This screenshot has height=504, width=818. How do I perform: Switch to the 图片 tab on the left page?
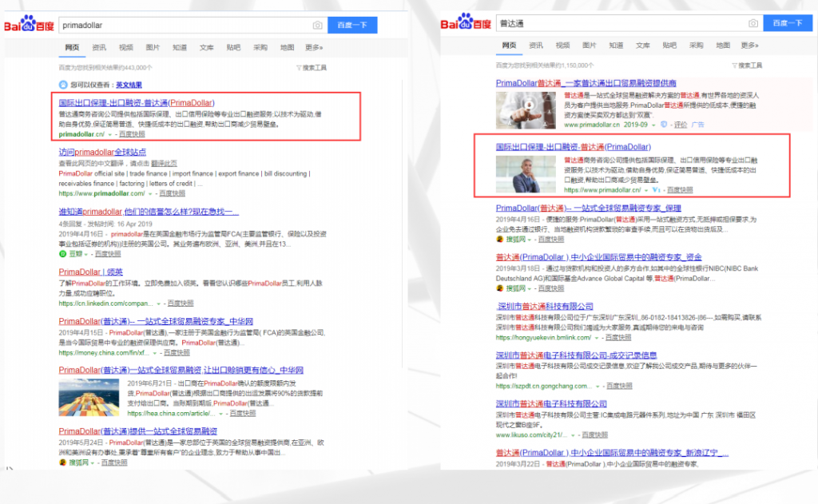(153, 48)
